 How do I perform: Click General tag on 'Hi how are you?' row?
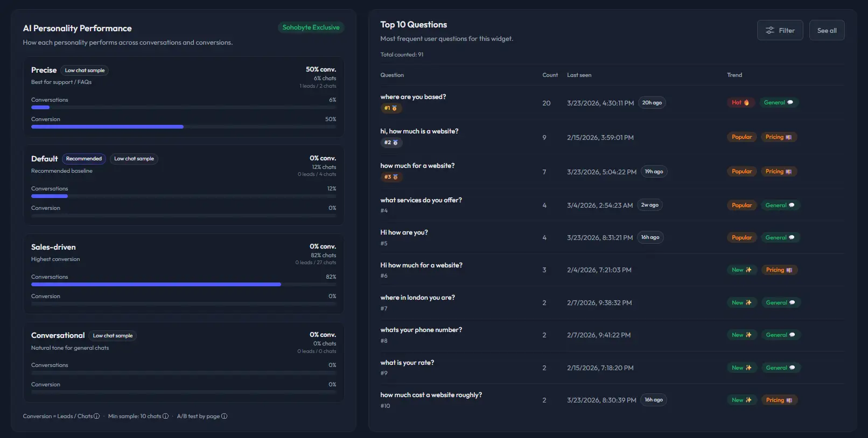pyautogui.click(x=780, y=237)
